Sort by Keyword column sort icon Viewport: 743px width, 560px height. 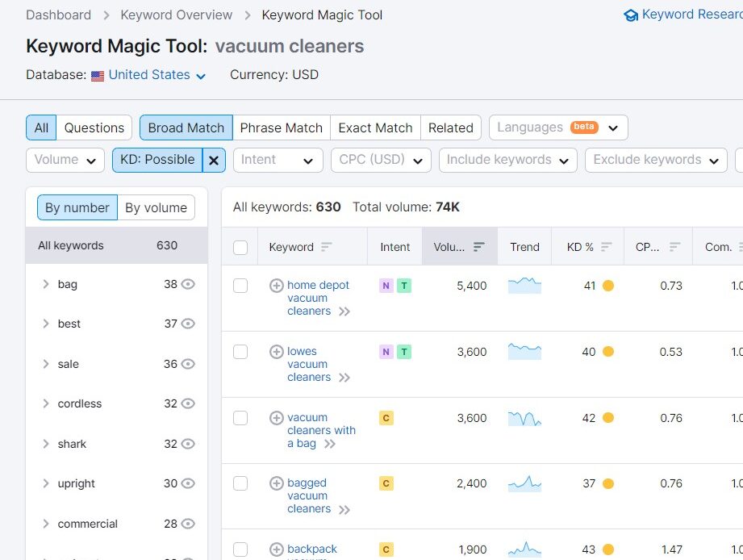pyautogui.click(x=326, y=247)
